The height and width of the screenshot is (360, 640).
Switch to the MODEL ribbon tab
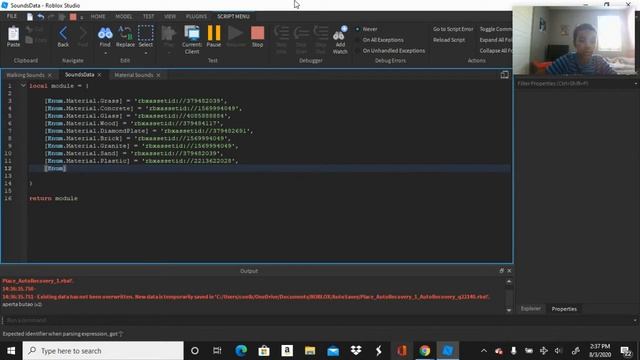tap(124, 16)
